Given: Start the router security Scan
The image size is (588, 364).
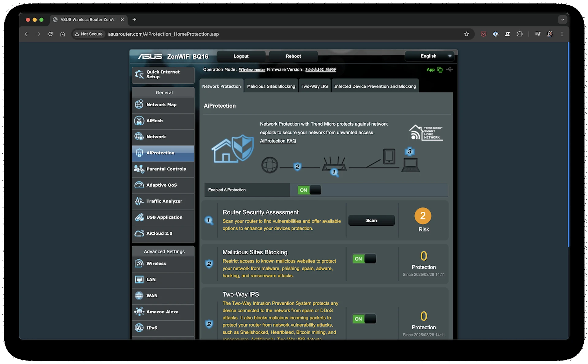Looking at the screenshot, I should tap(371, 220).
